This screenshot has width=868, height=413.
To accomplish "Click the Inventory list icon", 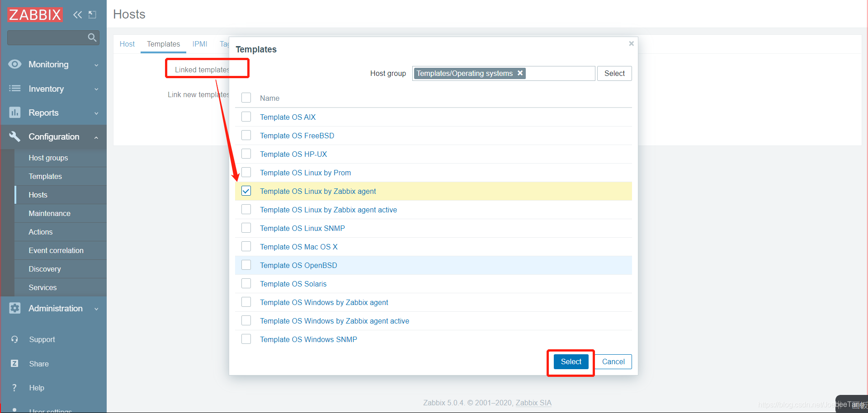I will pos(15,89).
